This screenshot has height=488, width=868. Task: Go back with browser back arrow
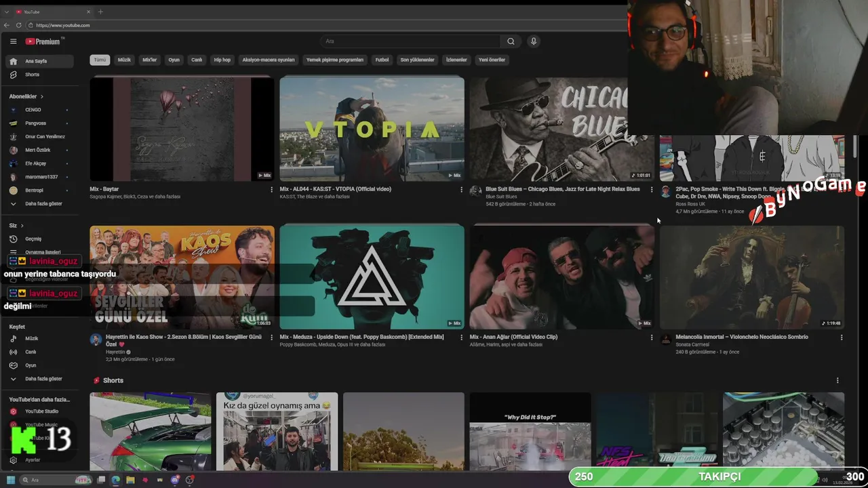click(x=7, y=25)
